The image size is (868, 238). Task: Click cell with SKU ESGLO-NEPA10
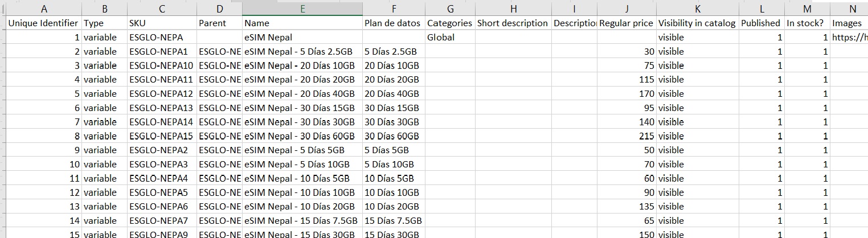pos(162,65)
